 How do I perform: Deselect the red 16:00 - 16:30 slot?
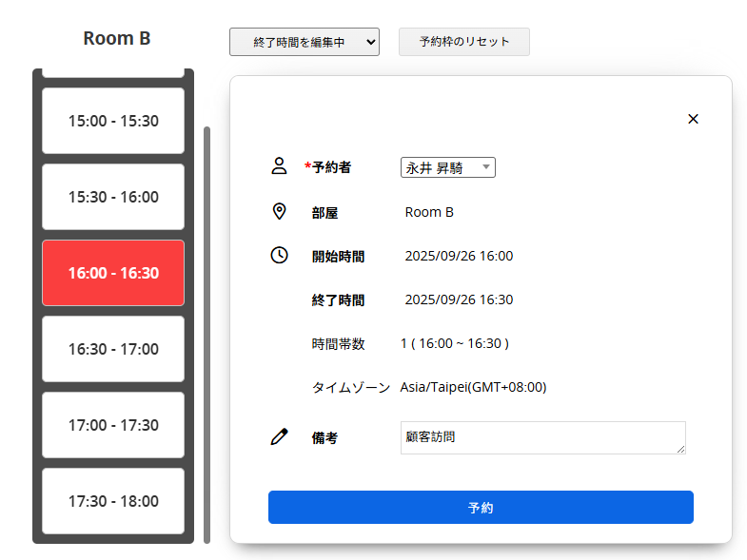(113, 273)
